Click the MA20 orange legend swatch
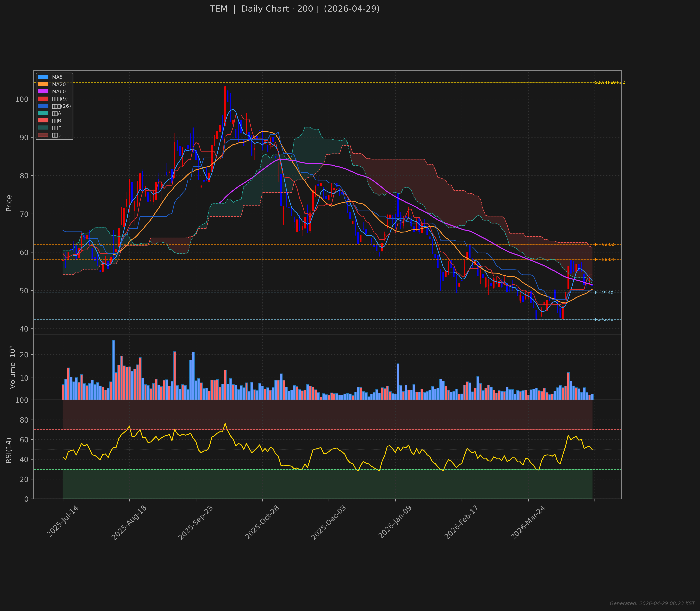700x611 pixels. coord(43,84)
